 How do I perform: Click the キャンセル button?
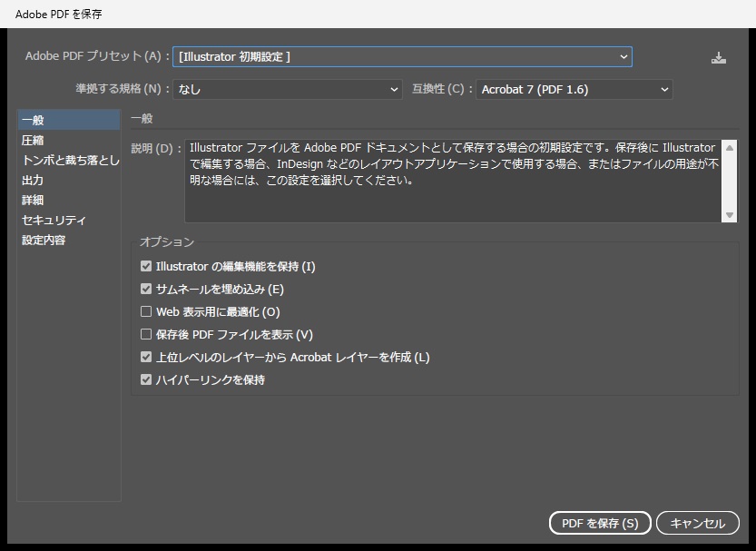coord(698,523)
